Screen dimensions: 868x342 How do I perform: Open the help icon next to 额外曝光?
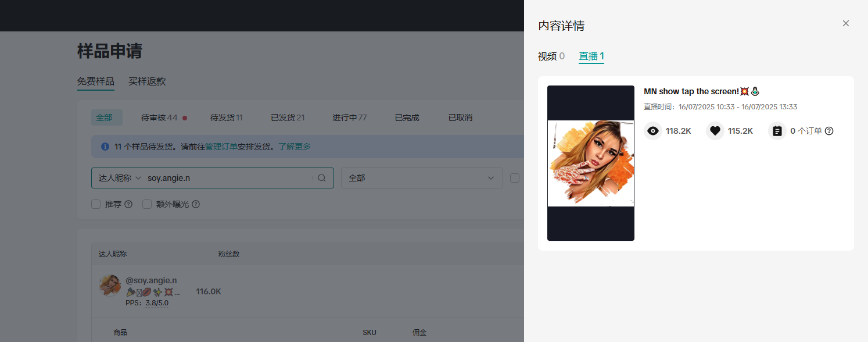tap(196, 204)
